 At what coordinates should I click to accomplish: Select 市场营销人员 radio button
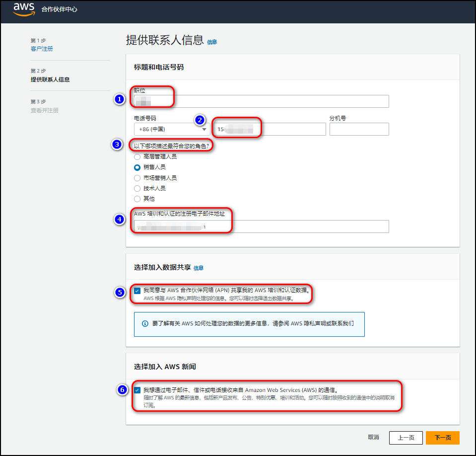click(x=137, y=178)
